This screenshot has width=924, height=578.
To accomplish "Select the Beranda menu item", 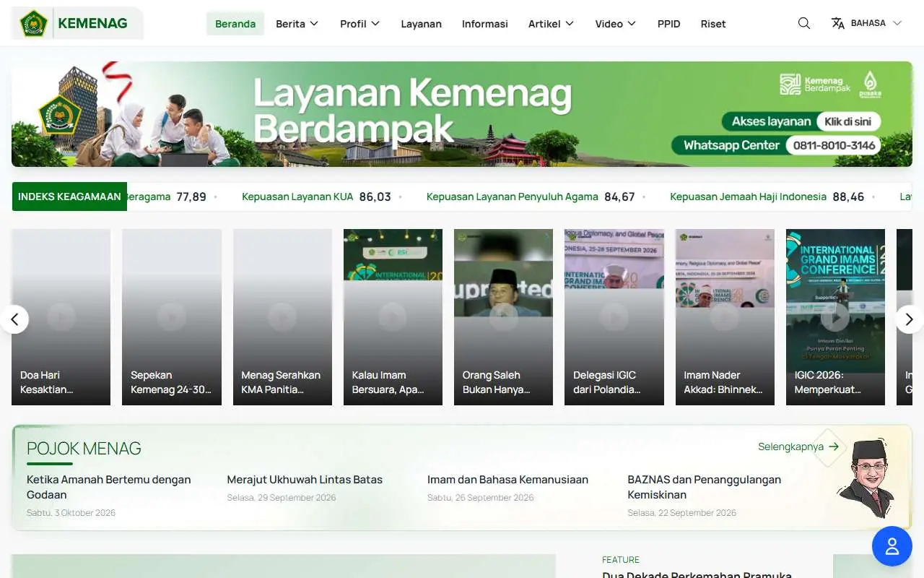I will point(235,24).
